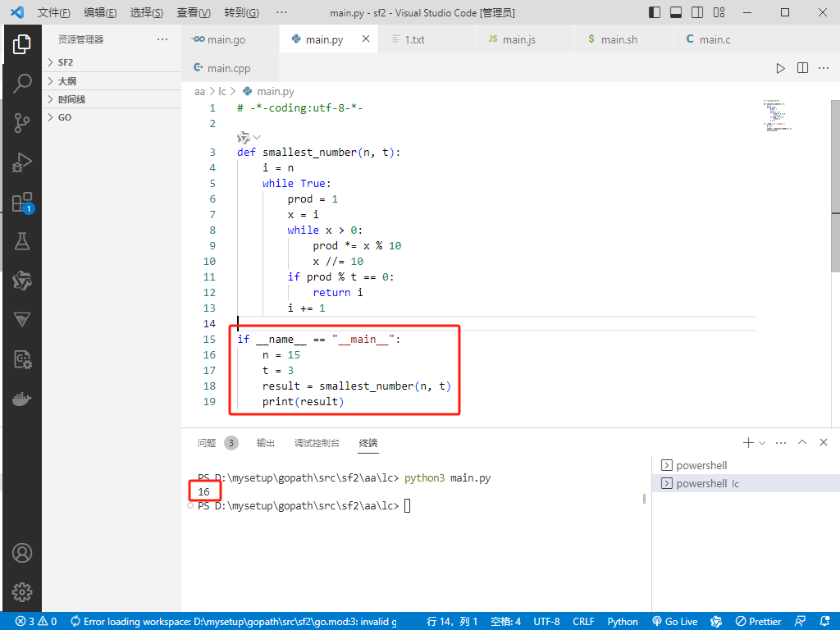The height and width of the screenshot is (630, 840).
Task: Click Prettier status bar item
Action: click(x=758, y=622)
